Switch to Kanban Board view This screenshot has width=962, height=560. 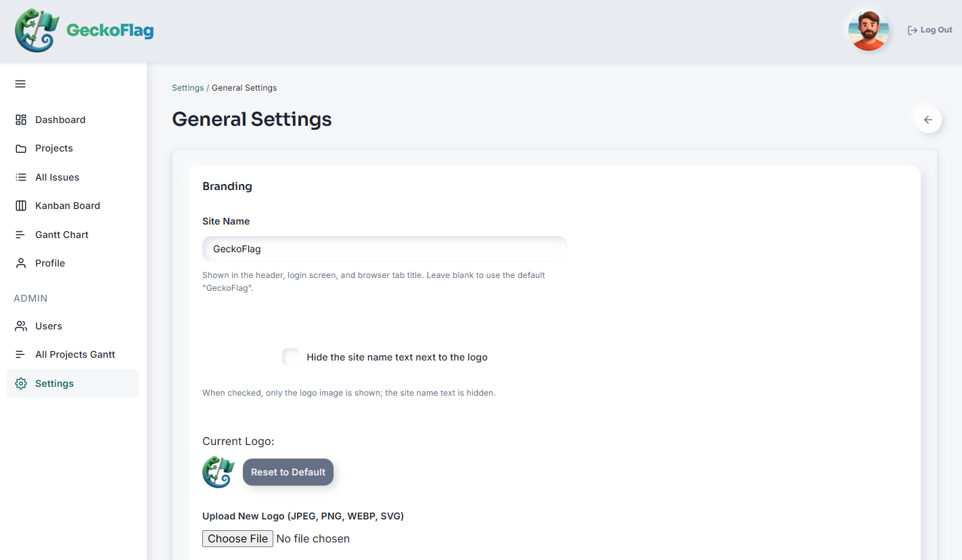pos(68,206)
